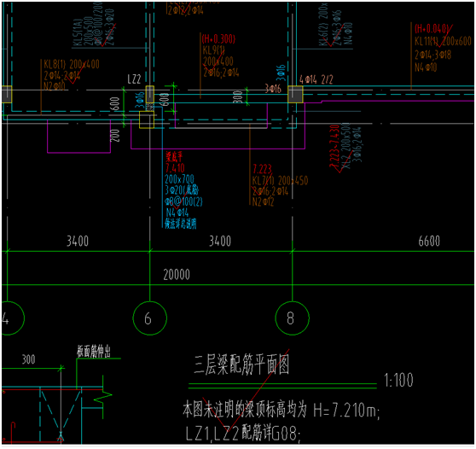476x449 pixels.
Task: Select the N2Φ10 text under KL8
Action: point(55,86)
